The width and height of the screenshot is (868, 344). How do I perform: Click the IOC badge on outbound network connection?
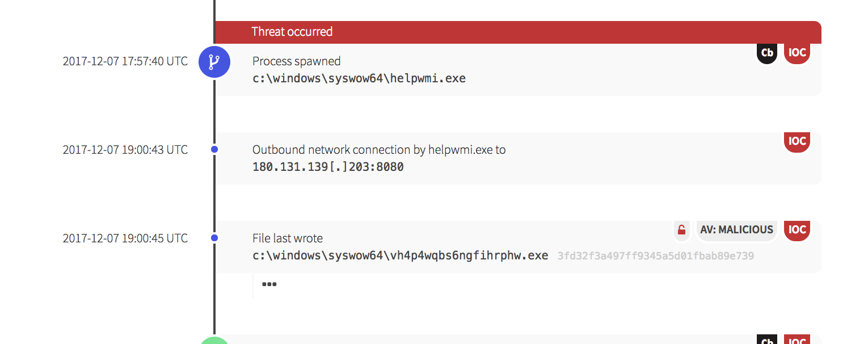click(797, 141)
